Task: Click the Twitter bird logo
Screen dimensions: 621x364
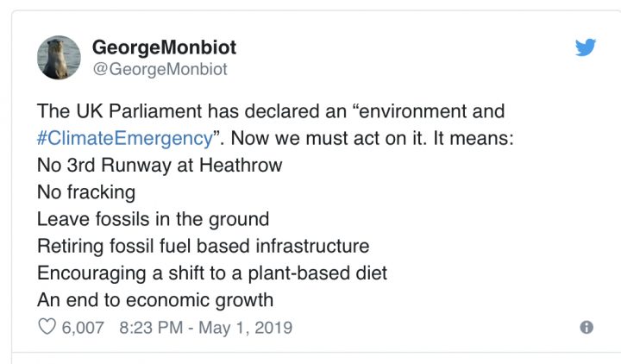Action: coord(586,47)
